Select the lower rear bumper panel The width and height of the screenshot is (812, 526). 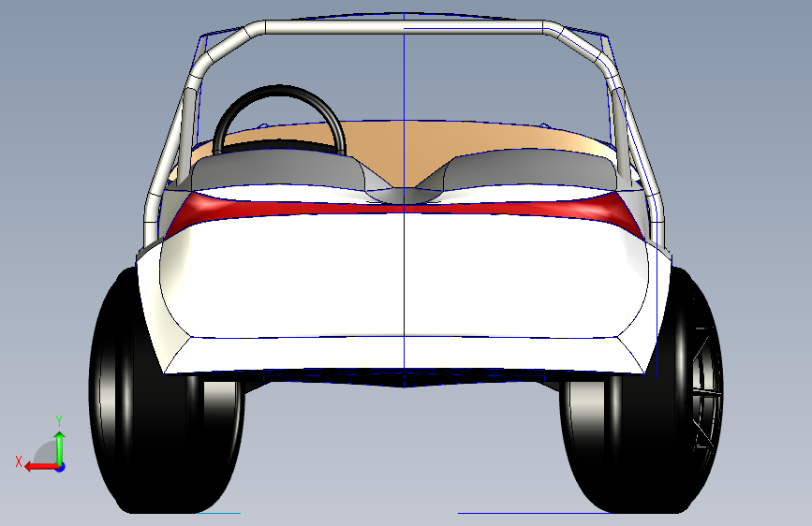(404, 354)
